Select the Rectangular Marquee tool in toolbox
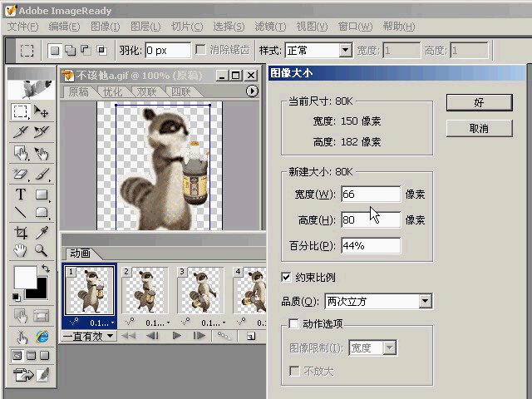 (20, 111)
